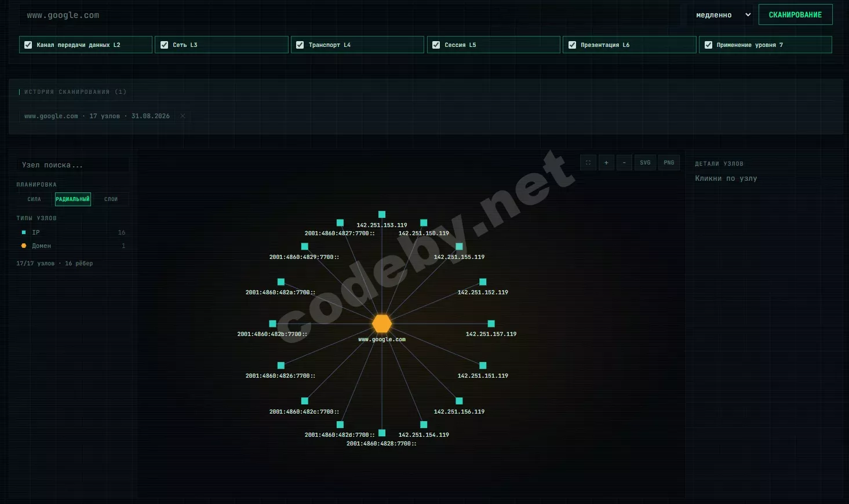Select the 2001:4860:4829:7700:: IPv6 node
The height and width of the screenshot is (504, 849).
pos(305,246)
